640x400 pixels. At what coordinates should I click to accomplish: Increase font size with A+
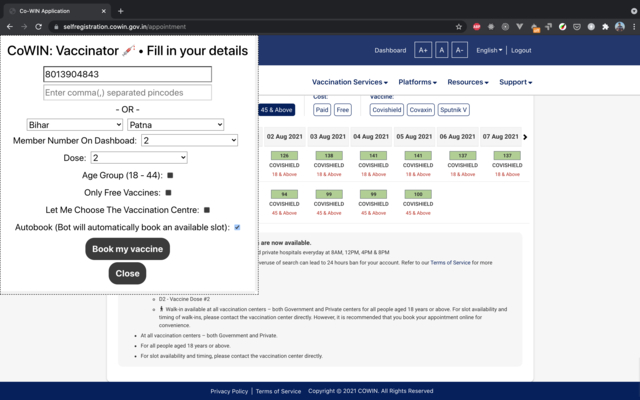tap(423, 50)
